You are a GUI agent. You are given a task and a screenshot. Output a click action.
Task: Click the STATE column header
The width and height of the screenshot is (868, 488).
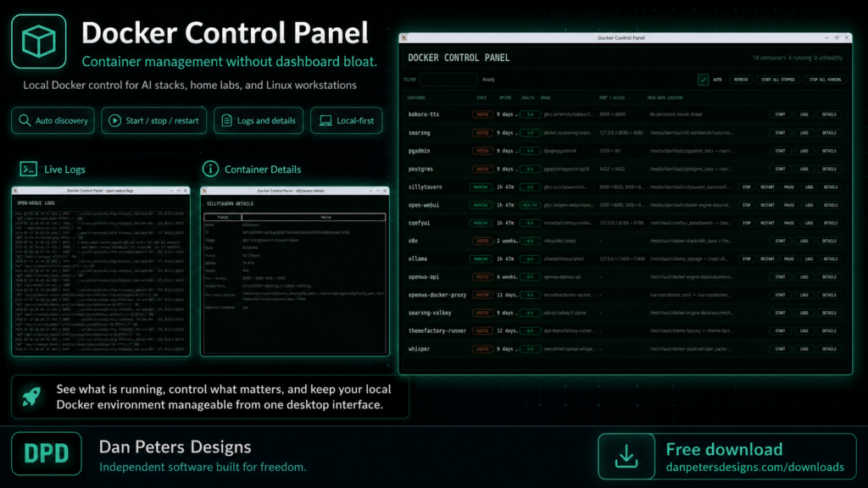481,98
